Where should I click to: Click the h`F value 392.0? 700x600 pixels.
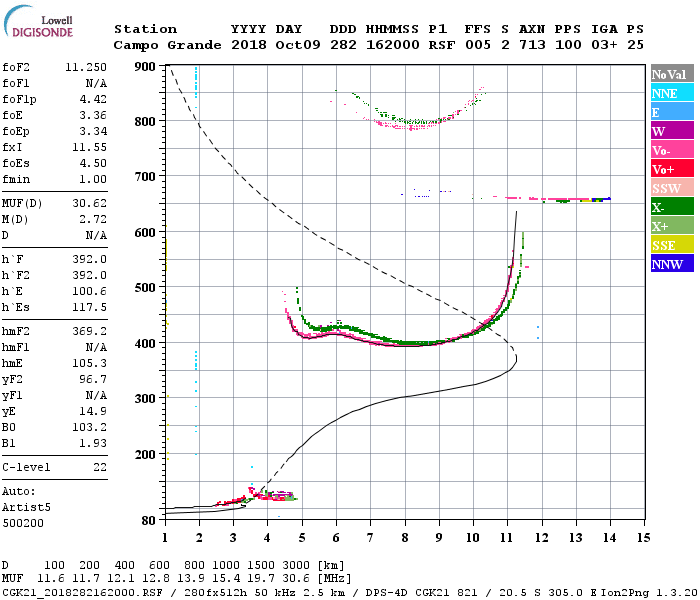[89, 259]
